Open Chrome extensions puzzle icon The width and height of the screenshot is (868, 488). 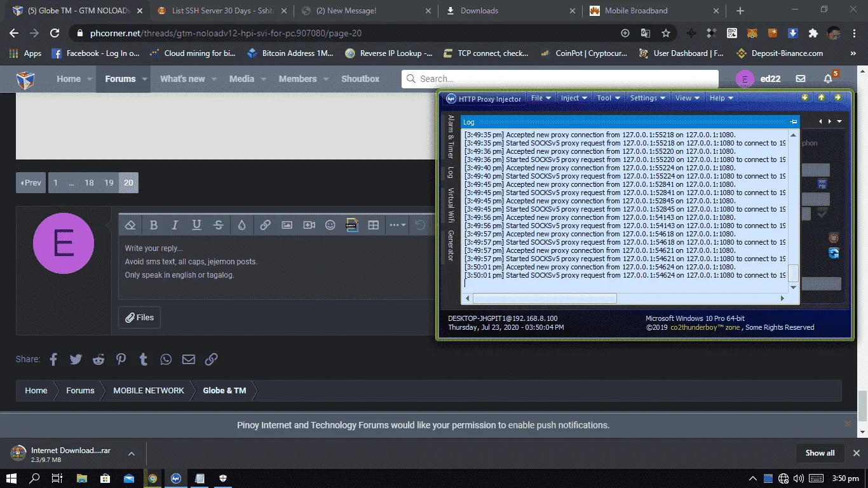(813, 33)
